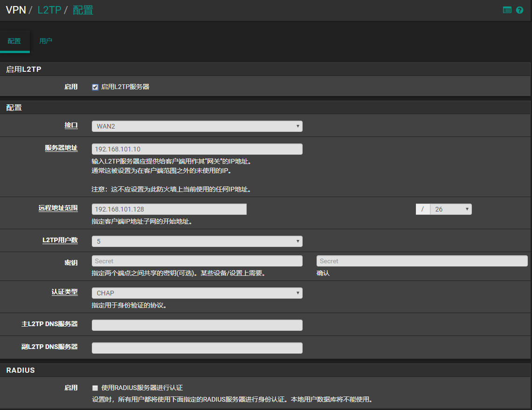
Task: Disable the 启用L2TP服务器 checkbox
Action: [x=95, y=87]
